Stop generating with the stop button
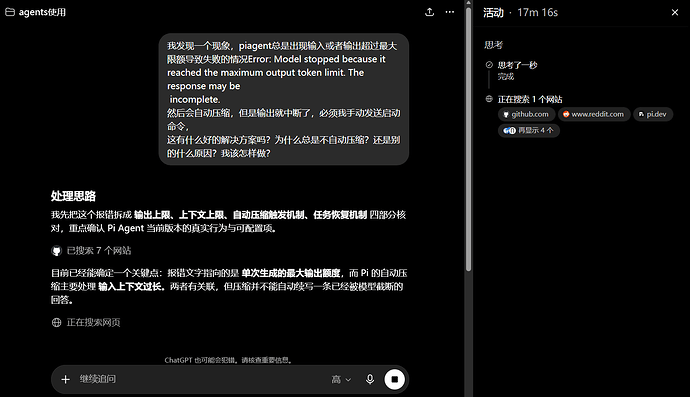This screenshot has height=397, width=690. click(394, 379)
